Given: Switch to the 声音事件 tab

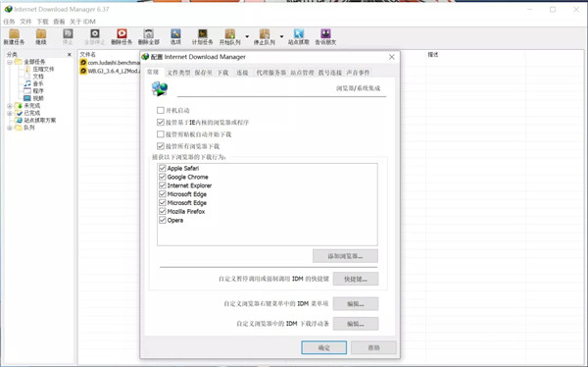Looking at the screenshot, I should click(358, 73).
